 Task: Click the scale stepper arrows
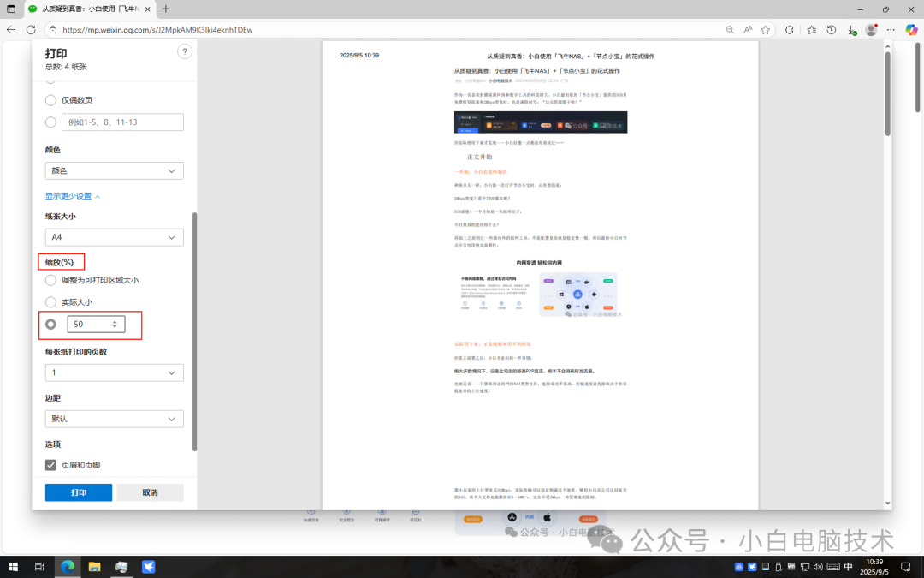[x=115, y=324]
